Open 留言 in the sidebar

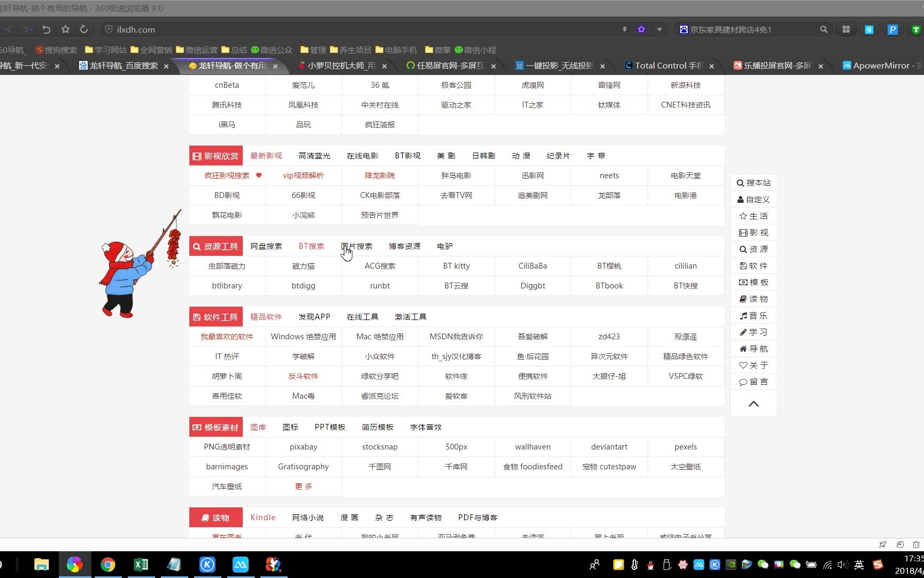[753, 382]
